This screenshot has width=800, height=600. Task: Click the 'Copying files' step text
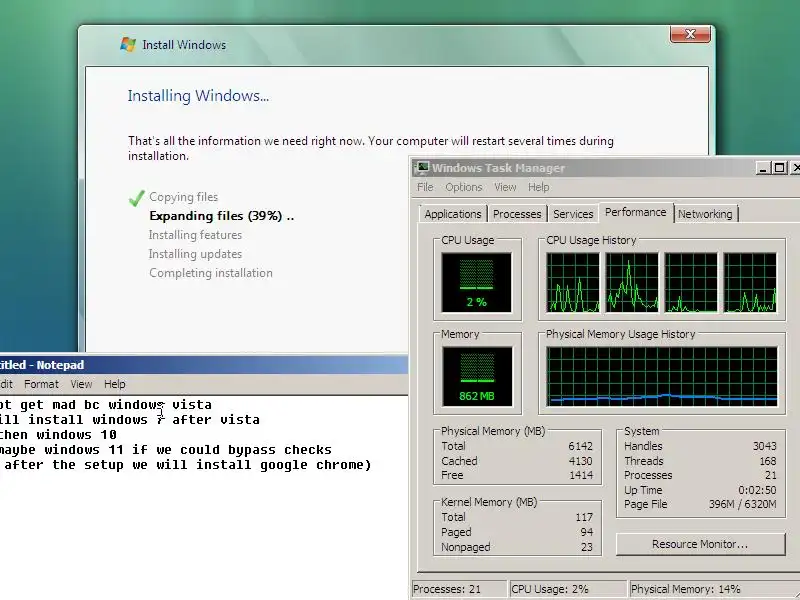[x=183, y=197]
